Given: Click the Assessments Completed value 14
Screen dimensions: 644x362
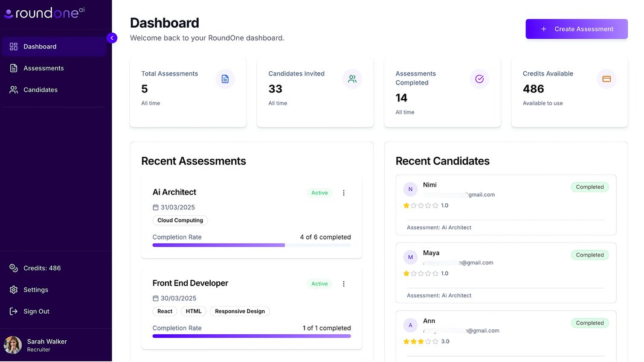Looking at the screenshot, I should tap(401, 98).
